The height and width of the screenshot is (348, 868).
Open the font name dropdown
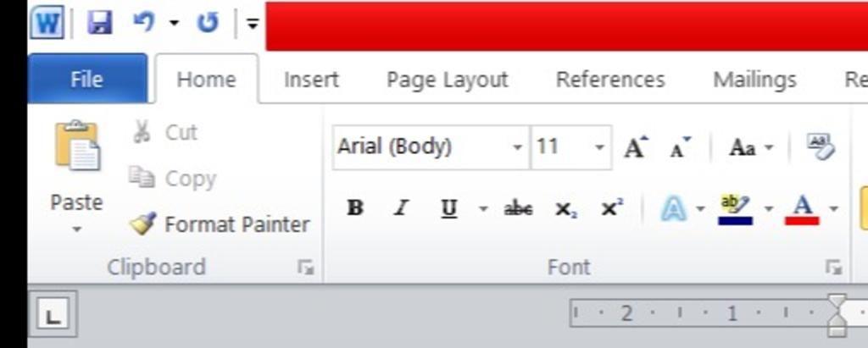[x=518, y=147]
